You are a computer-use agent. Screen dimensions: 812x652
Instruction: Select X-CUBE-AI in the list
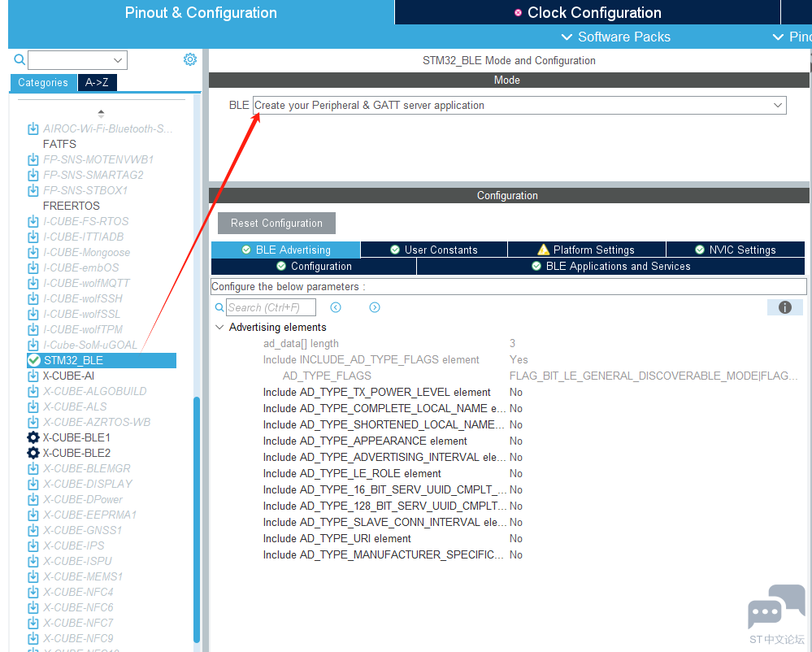[68, 376]
